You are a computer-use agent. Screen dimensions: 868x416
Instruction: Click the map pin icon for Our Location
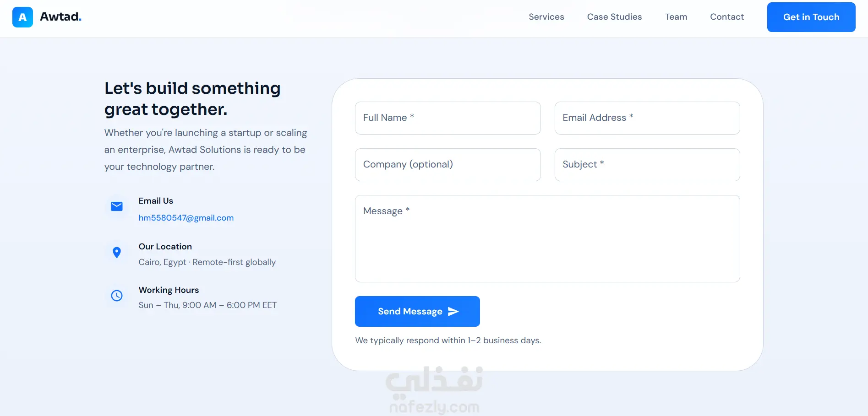pos(117,253)
